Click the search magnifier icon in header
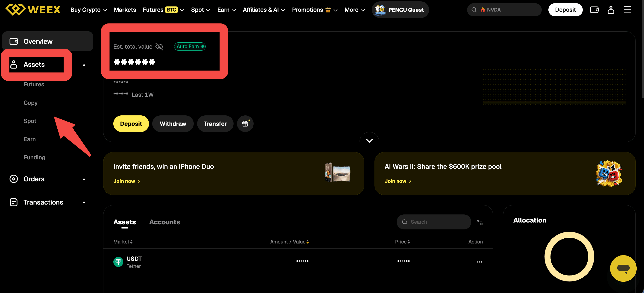Viewport: 644px width, 293px height. click(474, 10)
